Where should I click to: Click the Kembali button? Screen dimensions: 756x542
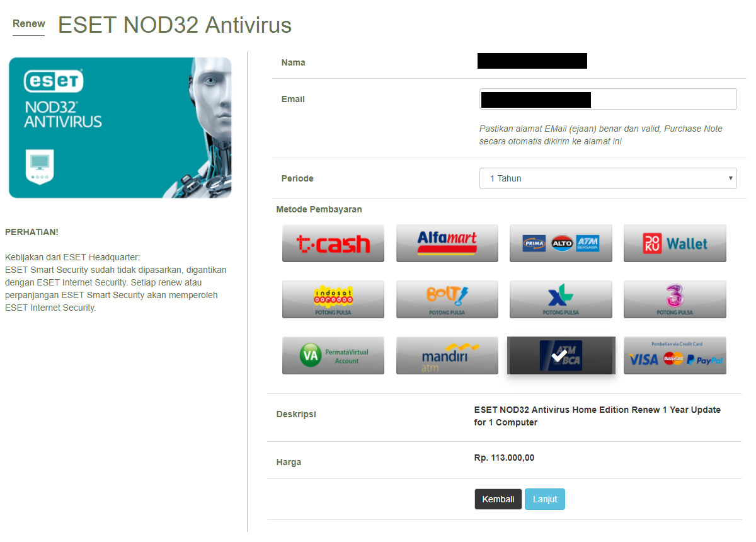[498, 499]
